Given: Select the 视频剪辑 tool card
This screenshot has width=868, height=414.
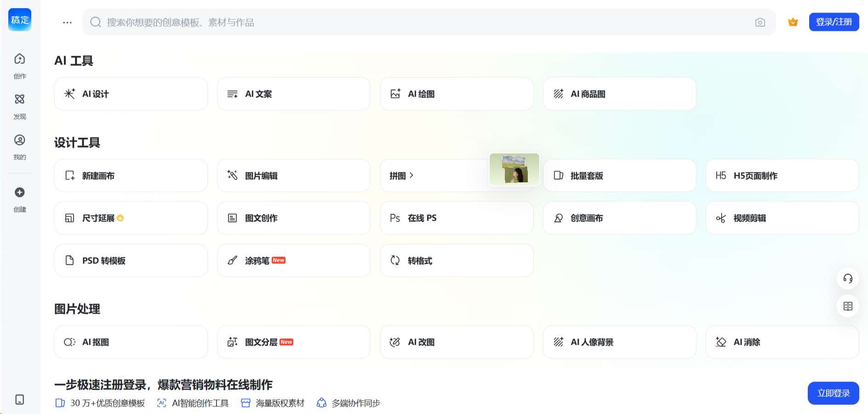Looking at the screenshot, I should pos(782,218).
